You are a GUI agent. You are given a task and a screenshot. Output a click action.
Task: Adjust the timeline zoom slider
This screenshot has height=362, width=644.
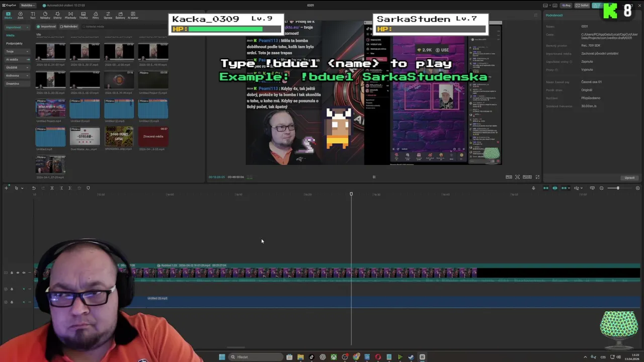click(x=618, y=188)
